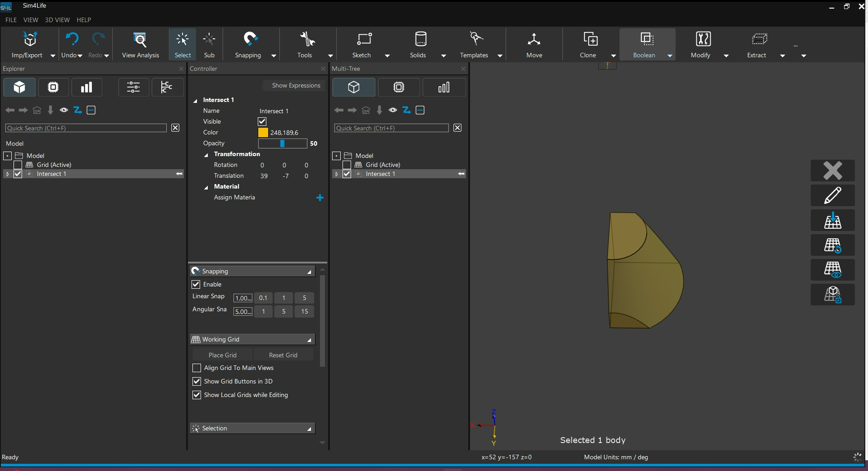Open the FILE menu
The height and width of the screenshot is (471, 868).
(x=11, y=20)
